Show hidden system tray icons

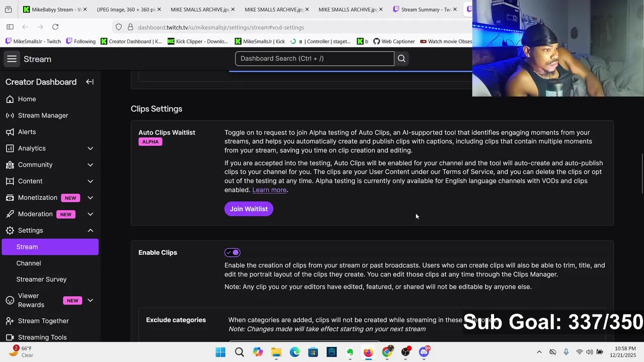point(539,352)
